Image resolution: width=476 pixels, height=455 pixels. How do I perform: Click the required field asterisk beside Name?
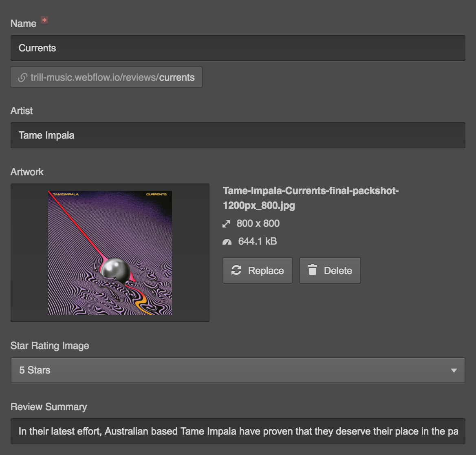(x=44, y=20)
